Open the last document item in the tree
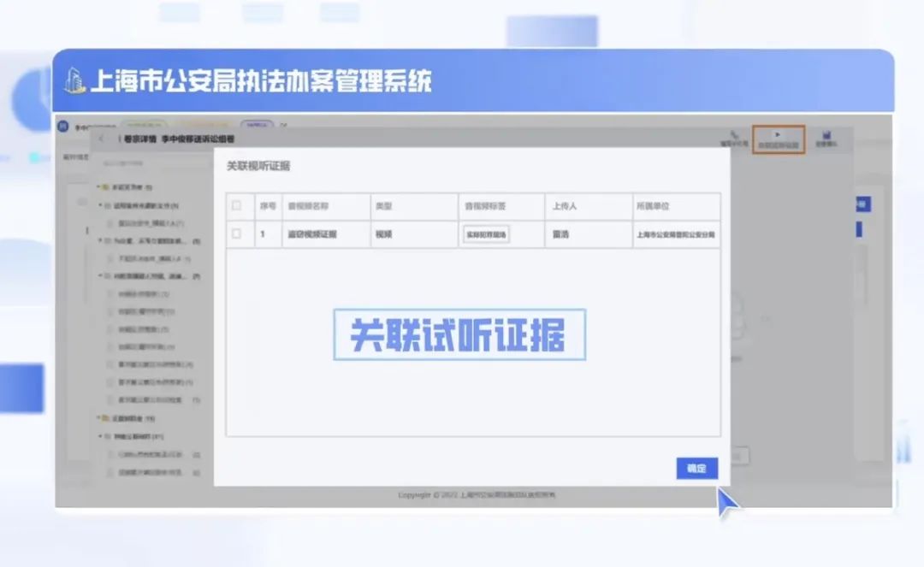The height and width of the screenshot is (567, 924). coord(145,471)
